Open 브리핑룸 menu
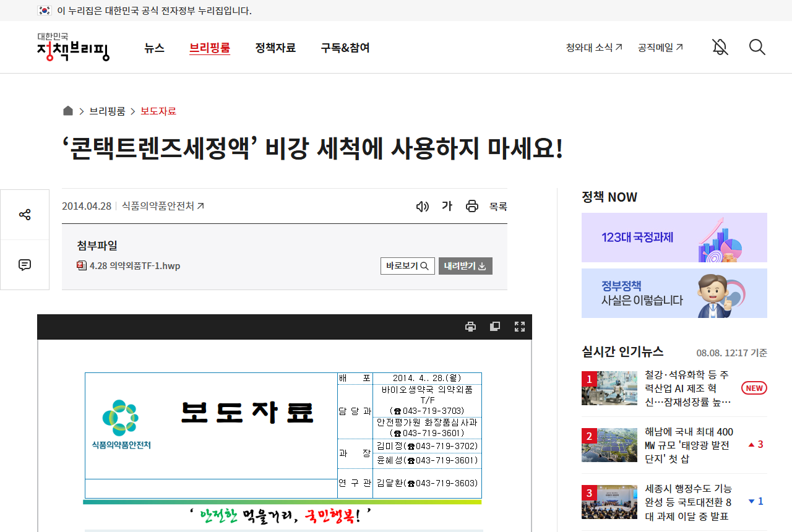The width and height of the screenshot is (792, 532). click(x=210, y=48)
